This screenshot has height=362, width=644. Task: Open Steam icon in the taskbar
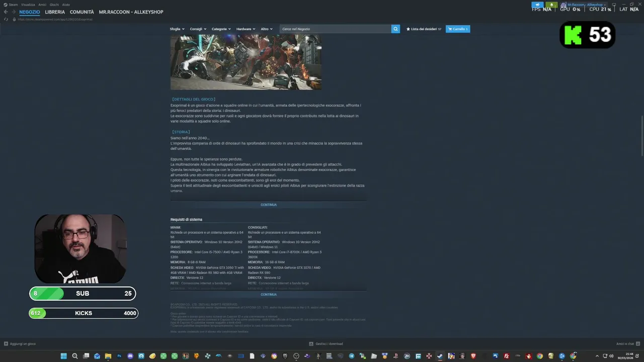pyautogui.click(x=440, y=356)
